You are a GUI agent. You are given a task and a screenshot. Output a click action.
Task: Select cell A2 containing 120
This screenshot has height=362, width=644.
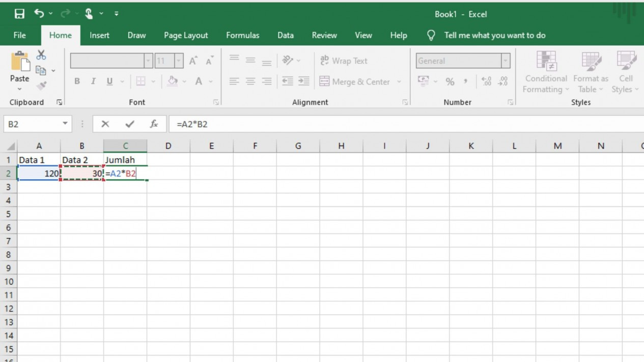point(39,174)
